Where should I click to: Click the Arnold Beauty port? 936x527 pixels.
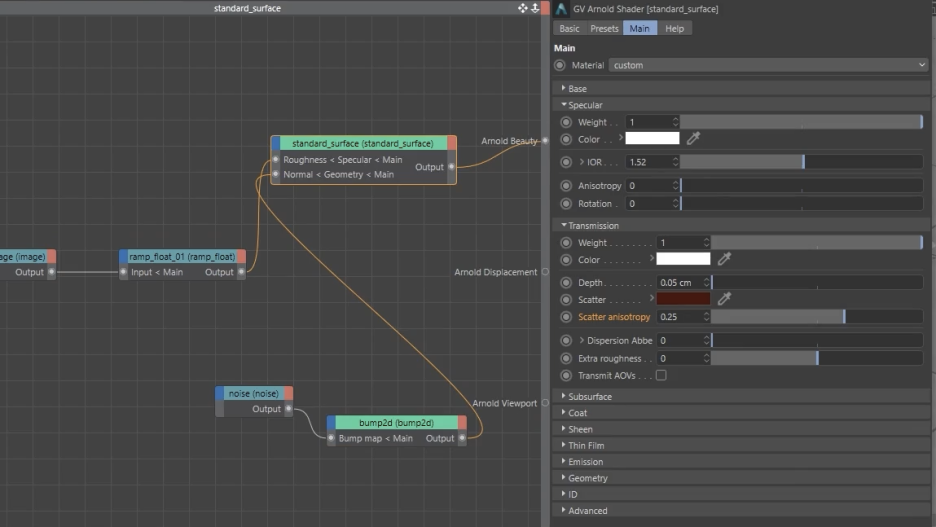(x=545, y=141)
